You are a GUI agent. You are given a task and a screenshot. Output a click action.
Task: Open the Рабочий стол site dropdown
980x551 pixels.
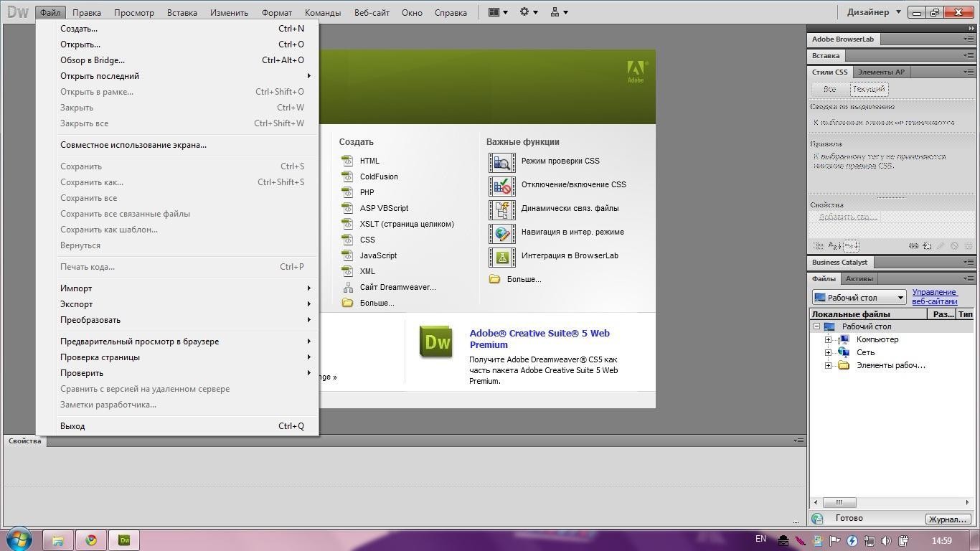point(859,298)
